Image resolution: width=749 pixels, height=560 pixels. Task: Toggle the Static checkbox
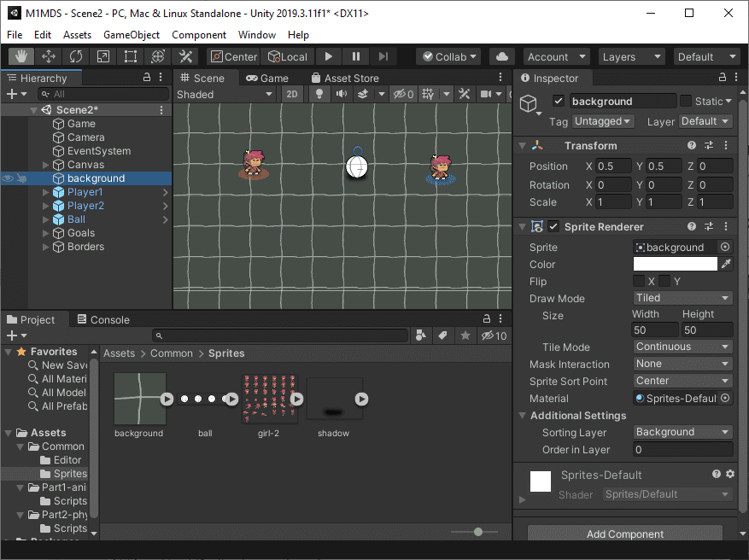[686, 101]
